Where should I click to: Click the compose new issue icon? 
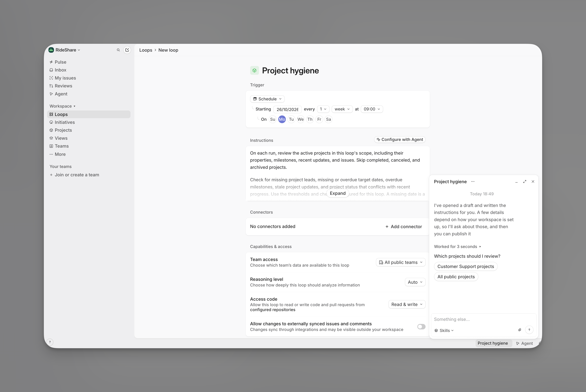[x=127, y=50]
